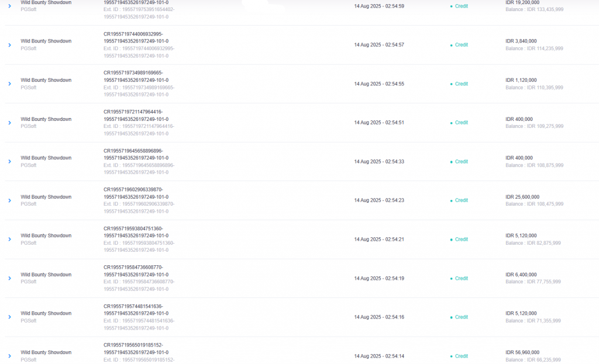Select the Credit label at 02:54:23

(x=461, y=200)
